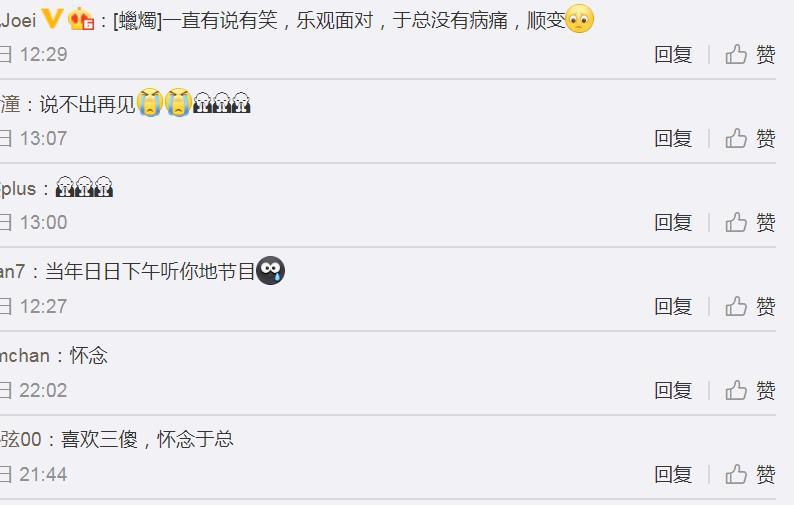
Task: Open the 弦00 user profile
Action: click(21, 439)
